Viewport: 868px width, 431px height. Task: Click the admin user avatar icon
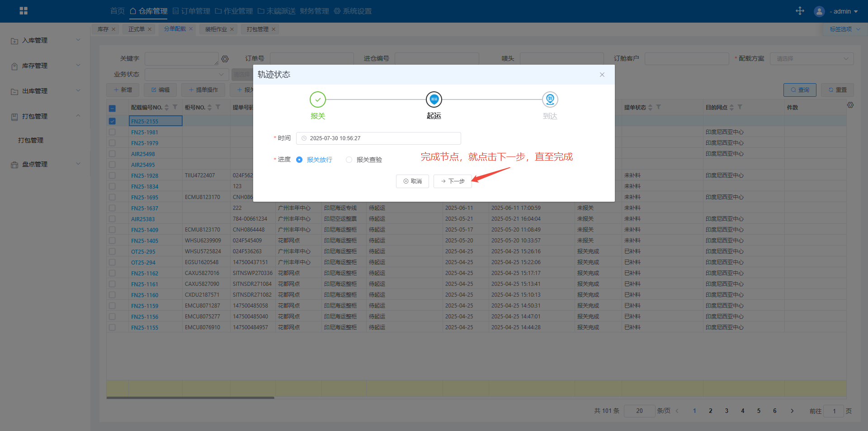[819, 11]
